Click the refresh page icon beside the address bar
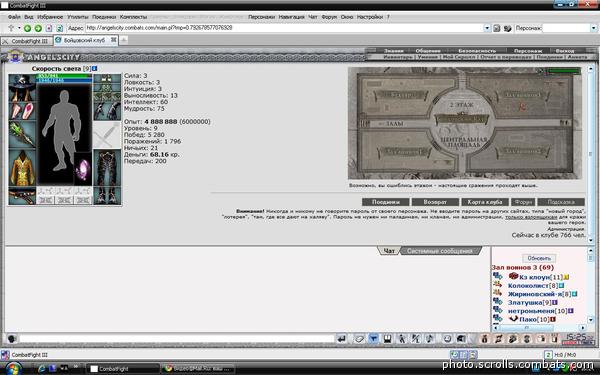Screen dimensions: 600x375 (60, 28)
